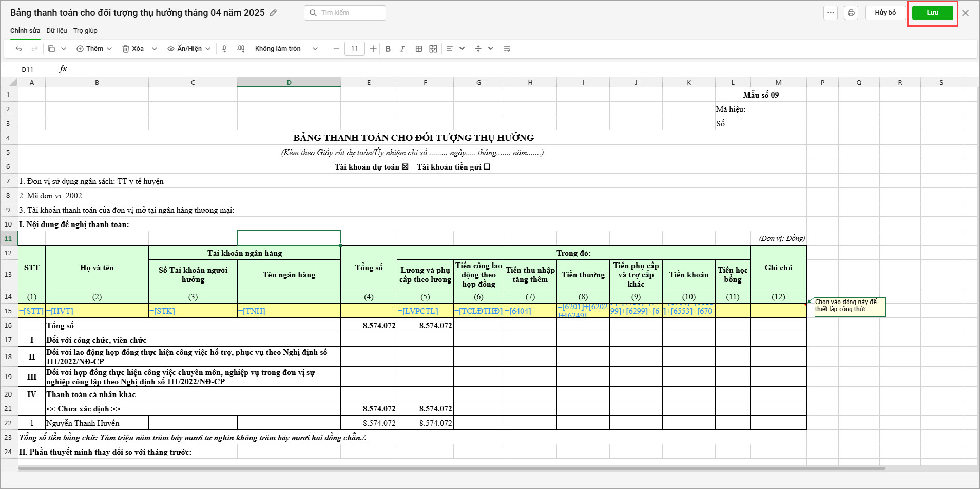Expand horizontal alignment options arrow

(x=462, y=49)
